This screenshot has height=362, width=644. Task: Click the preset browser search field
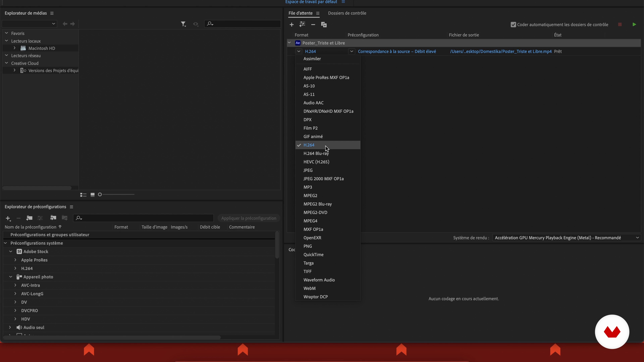coord(144,218)
